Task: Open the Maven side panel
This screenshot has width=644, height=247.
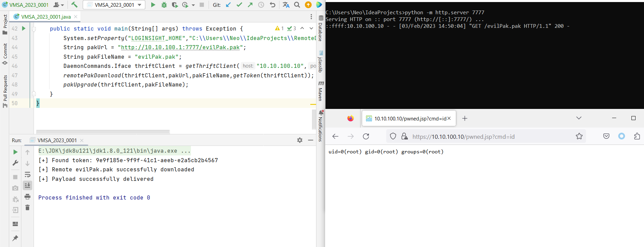Action: coord(320,91)
